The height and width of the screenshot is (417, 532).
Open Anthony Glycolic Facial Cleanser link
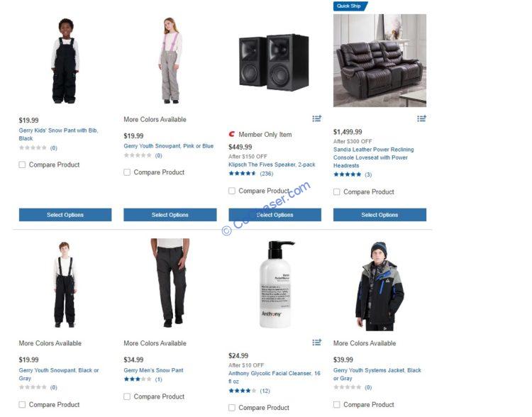(274, 377)
